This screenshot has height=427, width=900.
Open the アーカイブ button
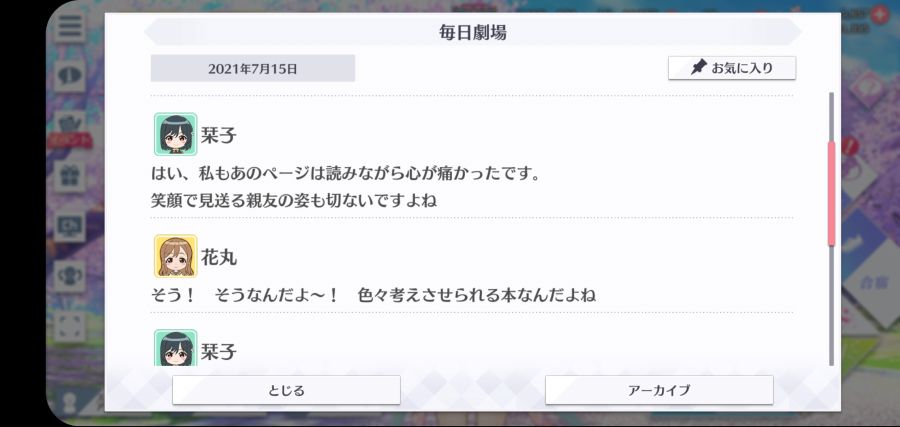659,390
